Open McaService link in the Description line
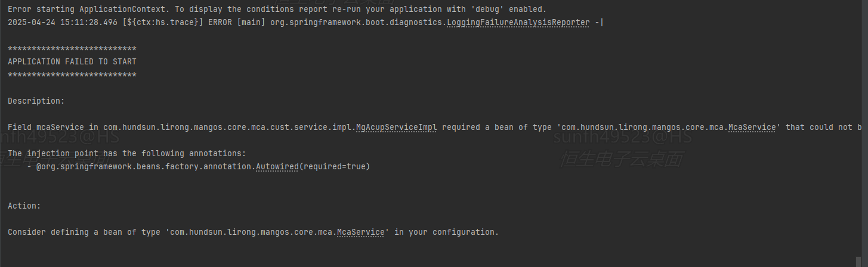 pyautogui.click(x=752, y=127)
